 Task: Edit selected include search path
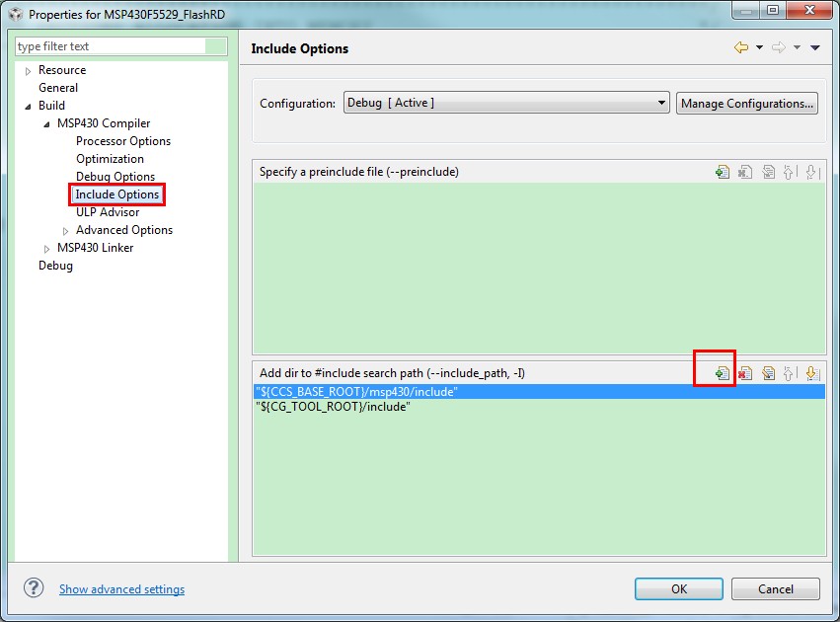(x=768, y=373)
